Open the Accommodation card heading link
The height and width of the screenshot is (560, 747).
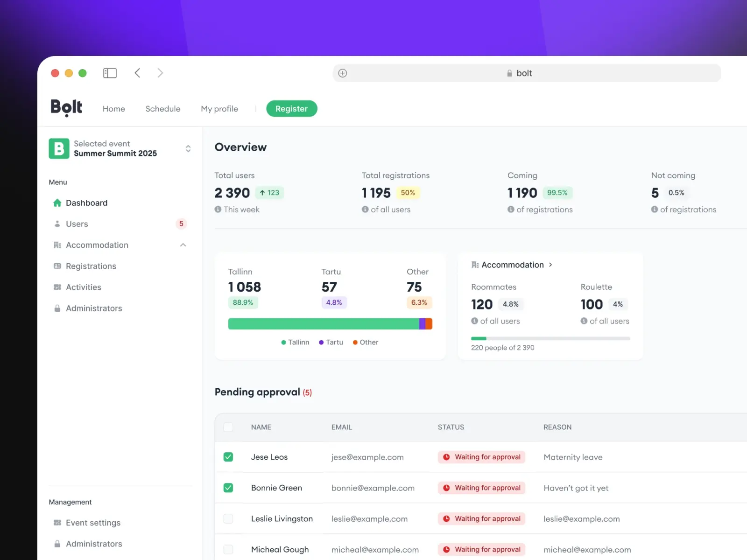pos(513,265)
